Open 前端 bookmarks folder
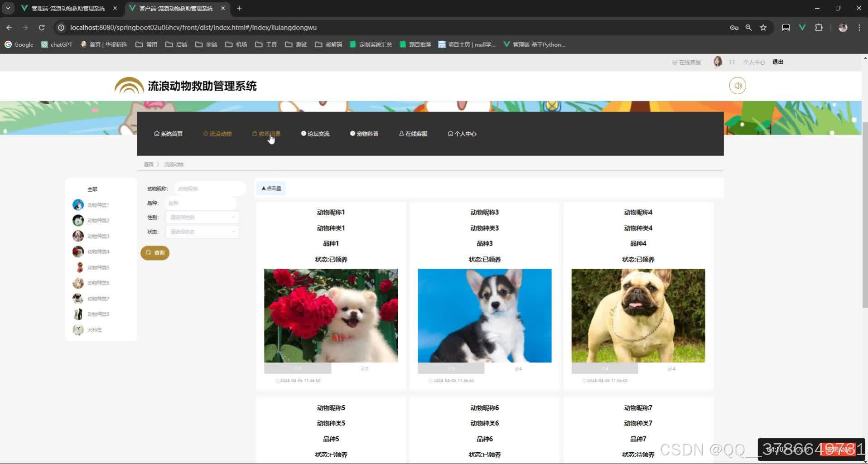Viewport: 868px width, 464px height. [206, 44]
